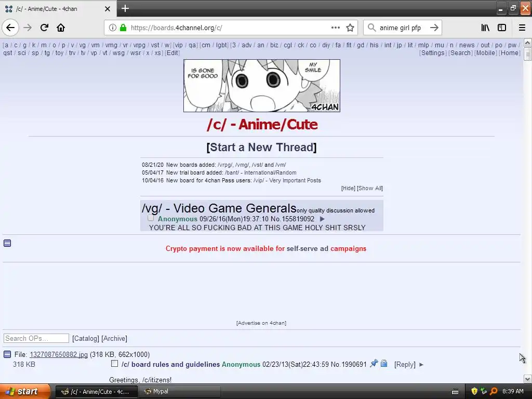Viewport: 532px width, 399px height.
Task: Click the page scrollbar down arrow
Action: click(527, 379)
